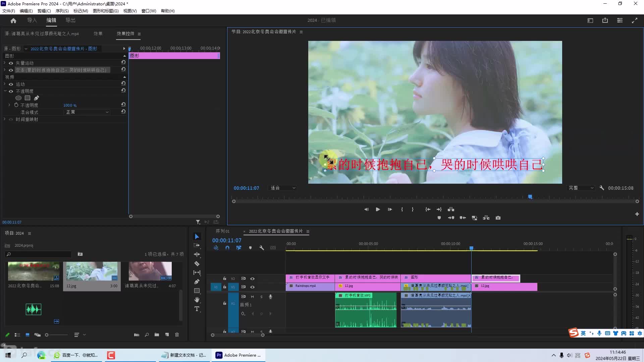Viewport: 644px width, 362px height.
Task: Open the button editor plus icon
Action: 637,214
